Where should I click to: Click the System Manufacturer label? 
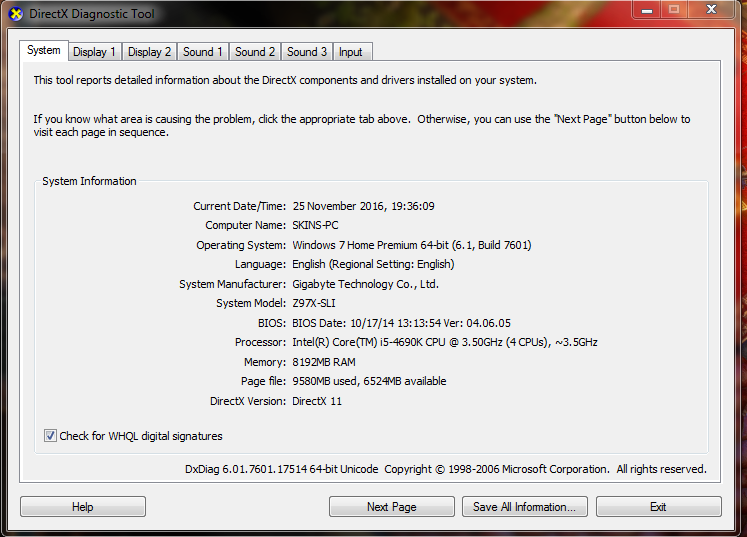(232, 284)
